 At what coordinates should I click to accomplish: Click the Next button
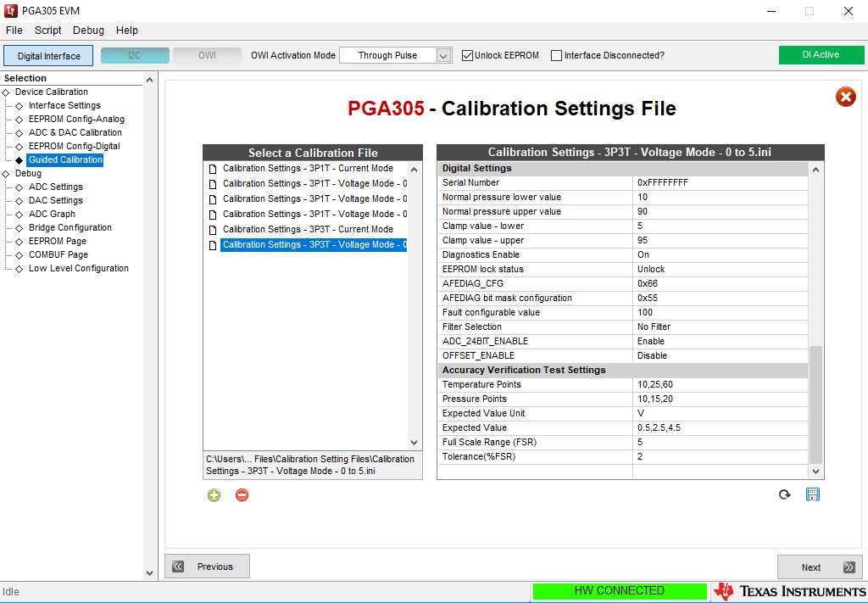click(820, 567)
